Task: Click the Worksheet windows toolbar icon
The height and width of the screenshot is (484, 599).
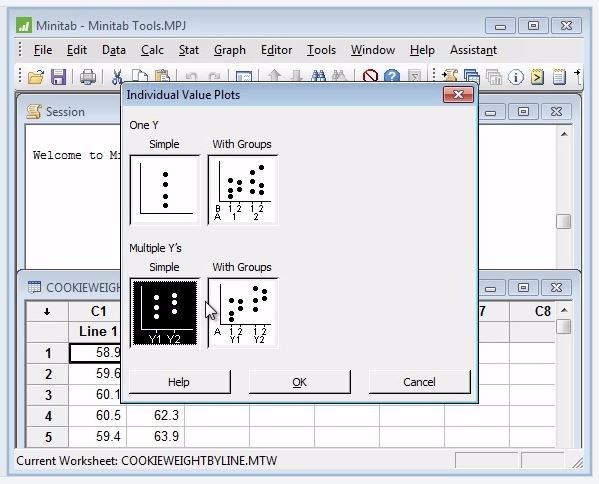Action: tap(471, 76)
